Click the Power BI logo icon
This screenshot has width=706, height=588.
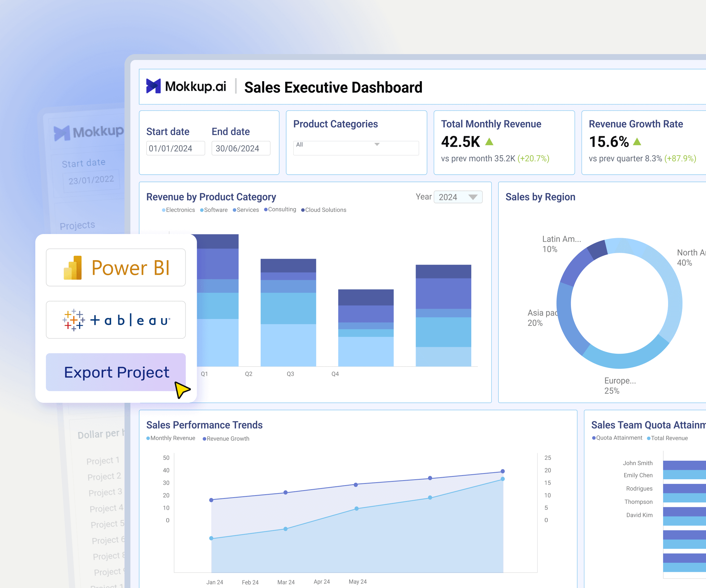click(x=73, y=268)
